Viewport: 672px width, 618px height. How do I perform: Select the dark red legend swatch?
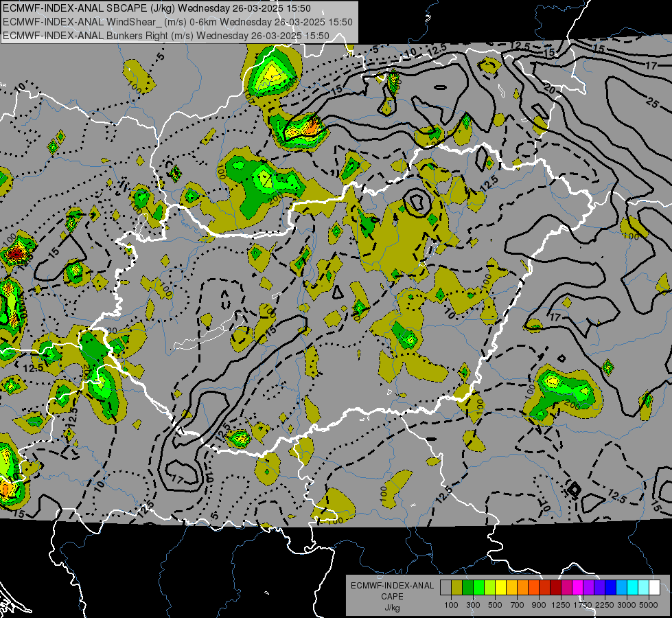pos(556,587)
